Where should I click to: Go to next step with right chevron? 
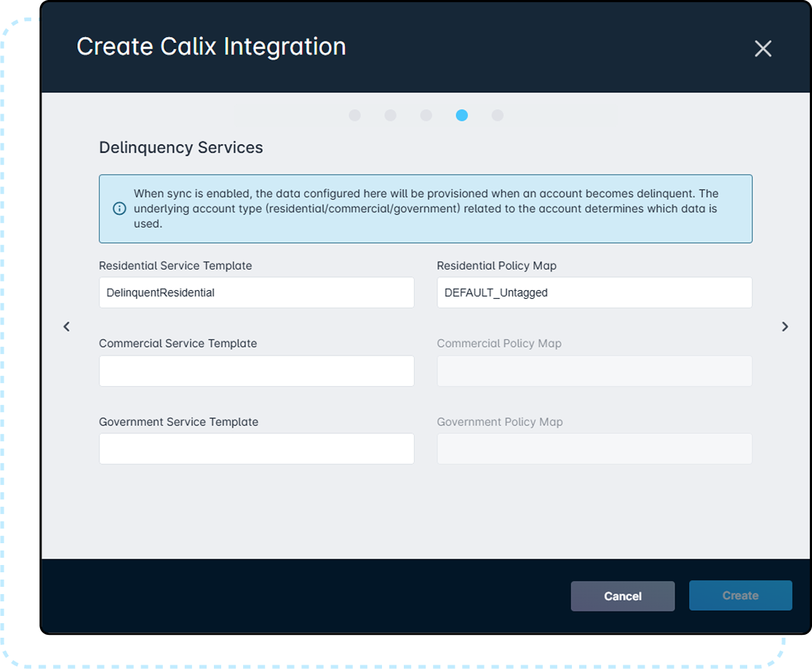pos(785,327)
